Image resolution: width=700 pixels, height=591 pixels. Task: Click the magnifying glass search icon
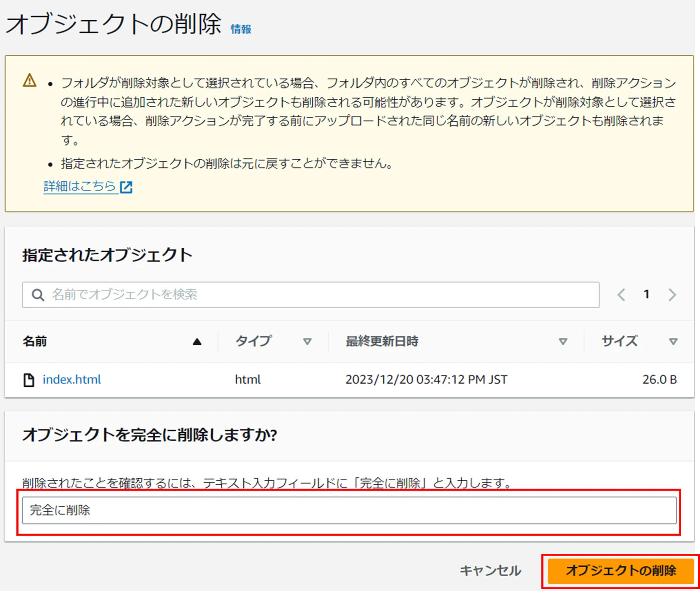click(38, 295)
